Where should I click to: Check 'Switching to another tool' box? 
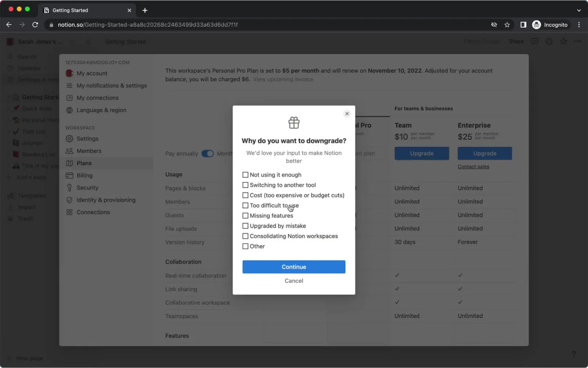pos(245,185)
